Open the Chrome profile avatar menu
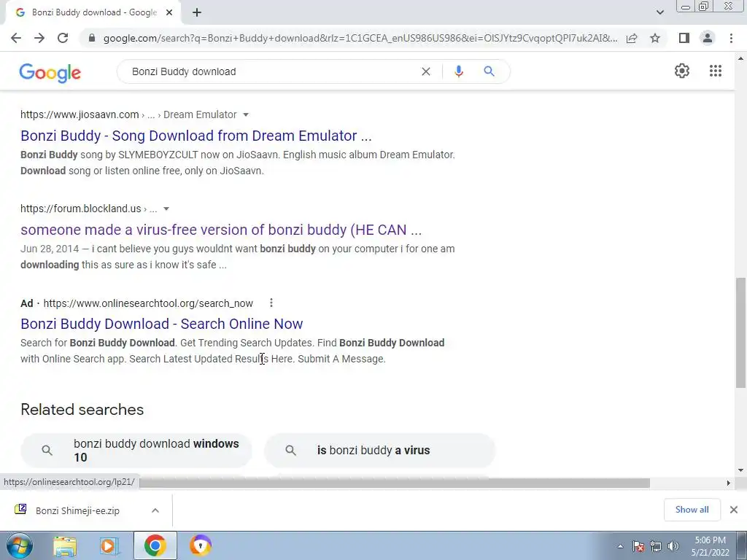 [708, 38]
